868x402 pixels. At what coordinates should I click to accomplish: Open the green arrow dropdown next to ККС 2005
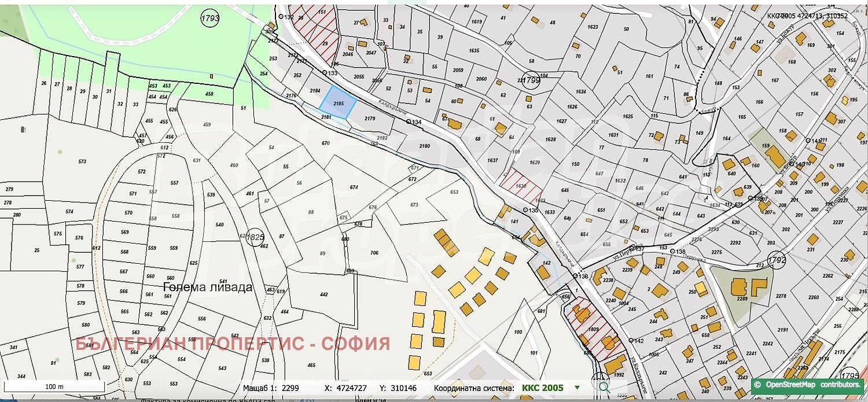576,388
